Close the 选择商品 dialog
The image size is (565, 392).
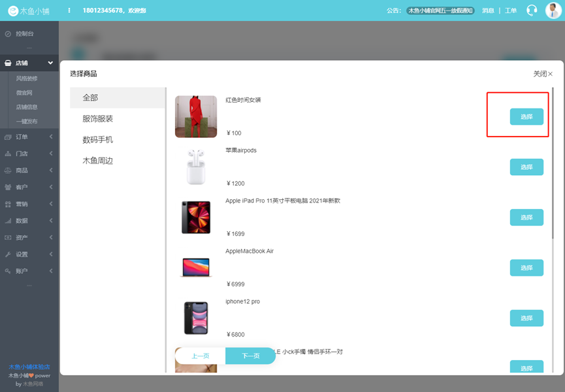pyautogui.click(x=543, y=74)
